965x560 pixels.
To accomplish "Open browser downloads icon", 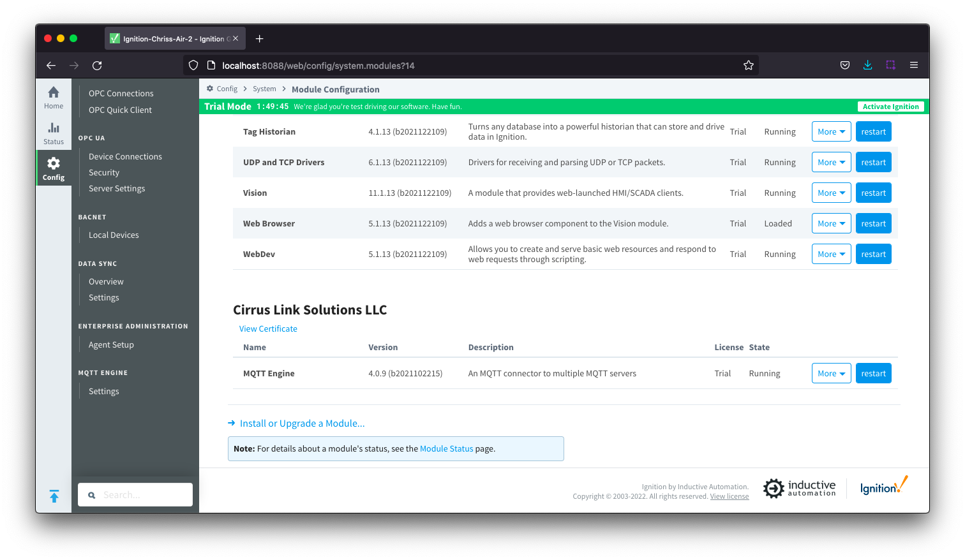I will click(x=868, y=65).
